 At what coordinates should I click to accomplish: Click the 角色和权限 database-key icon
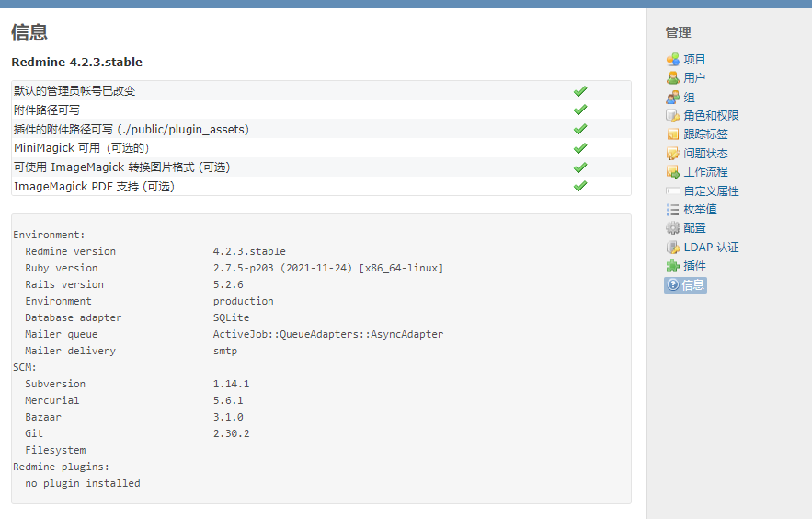point(673,116)
